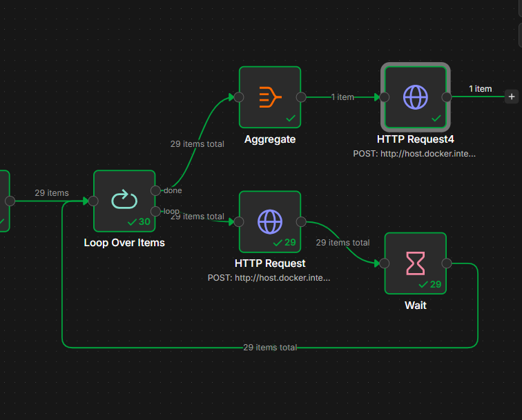
Task: Click the HTTP Request4 input connector
Action: pos(384,97)
